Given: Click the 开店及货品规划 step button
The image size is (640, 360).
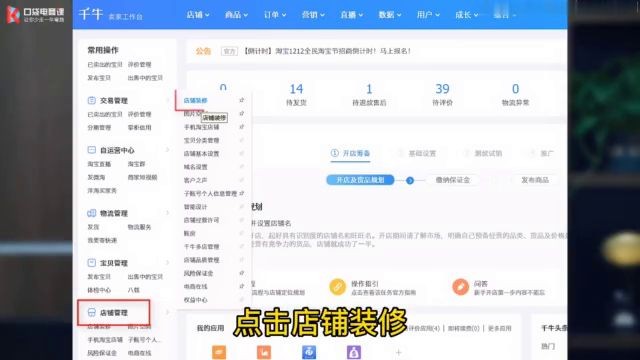Looking at the screenshot, I should [360, 180].
